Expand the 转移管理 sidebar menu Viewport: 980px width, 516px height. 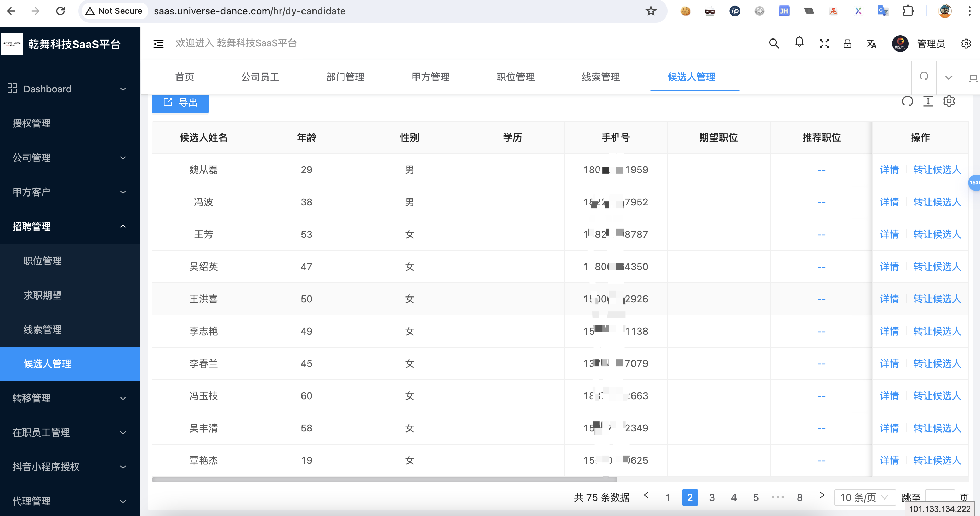(70, 398)
